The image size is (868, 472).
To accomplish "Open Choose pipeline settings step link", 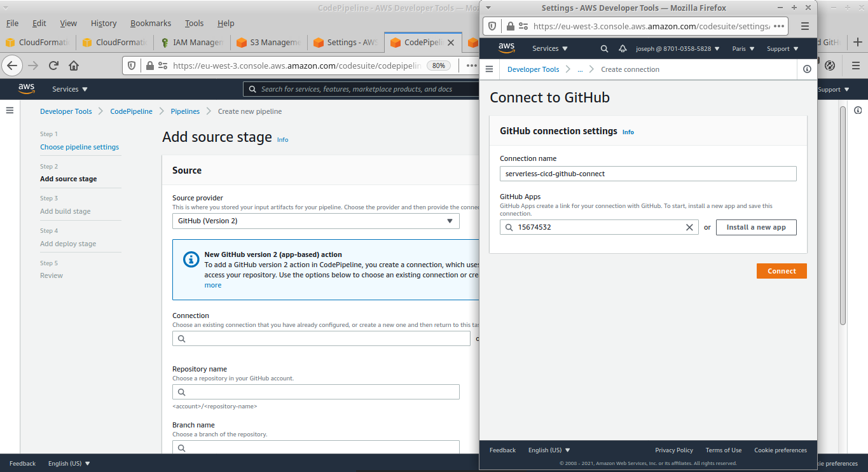I will [79, 147].
